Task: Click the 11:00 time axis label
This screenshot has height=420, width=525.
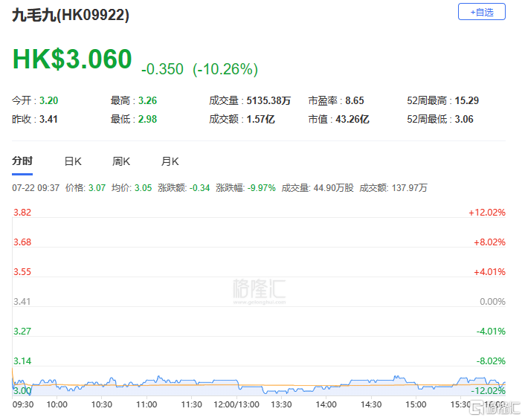Action: [146, 404]
